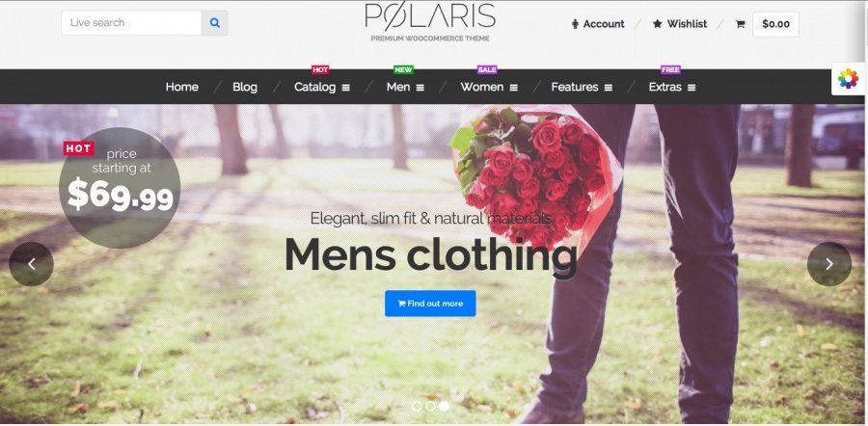Open the $0.00 cart total button
868x426 pixels.
[x=775, y=24]
